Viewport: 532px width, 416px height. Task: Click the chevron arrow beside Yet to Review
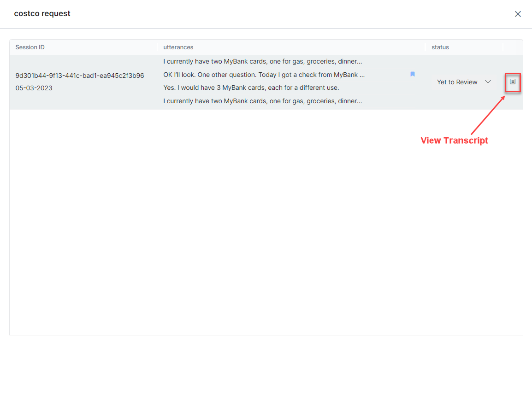pyautogui.click(x=488, y=82)
